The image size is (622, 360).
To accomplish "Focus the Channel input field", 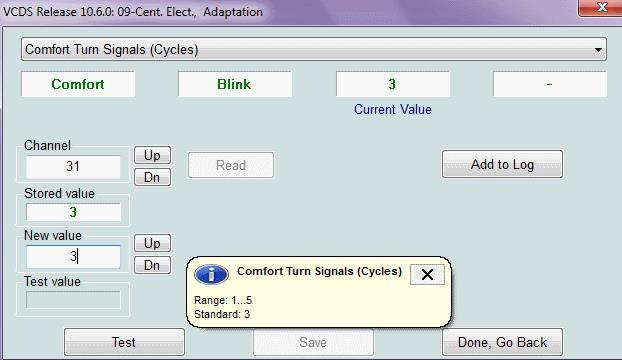I will pyautogui.click(x=73, y=167).
